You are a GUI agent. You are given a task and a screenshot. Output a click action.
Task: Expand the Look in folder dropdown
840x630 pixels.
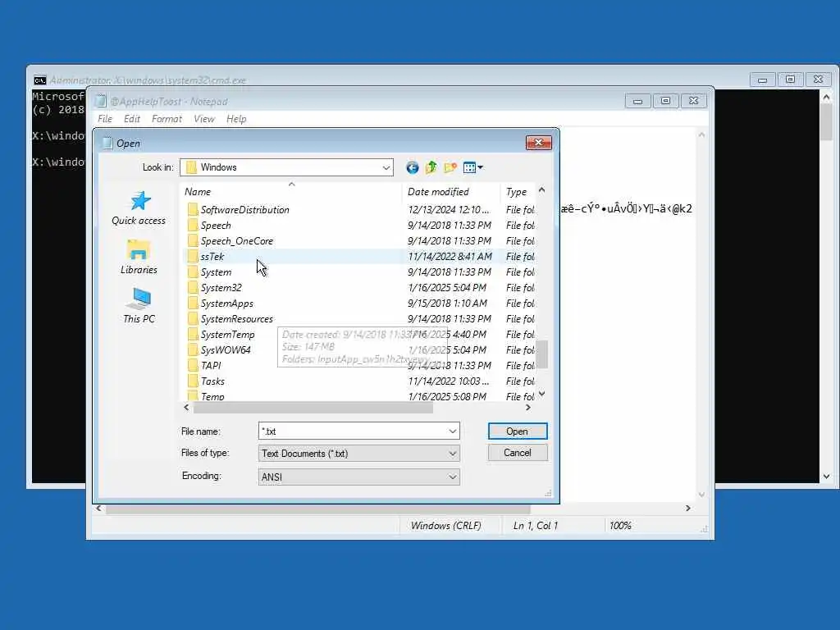386,167
